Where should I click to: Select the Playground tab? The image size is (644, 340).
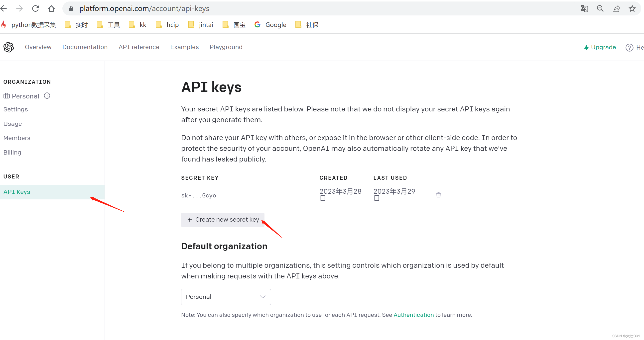(226, 47)
